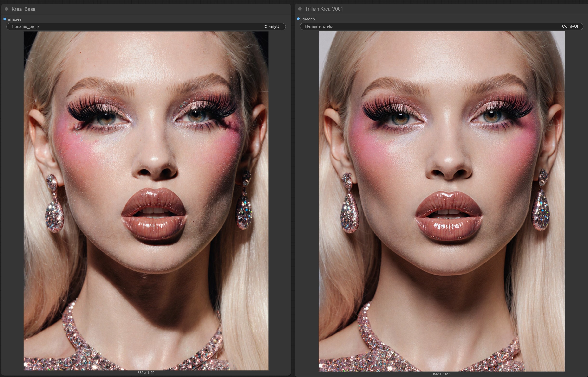Open the Trillian Krea V001 preview image
Viewport: 588px width, 377px height.
(x=442, y=201)
